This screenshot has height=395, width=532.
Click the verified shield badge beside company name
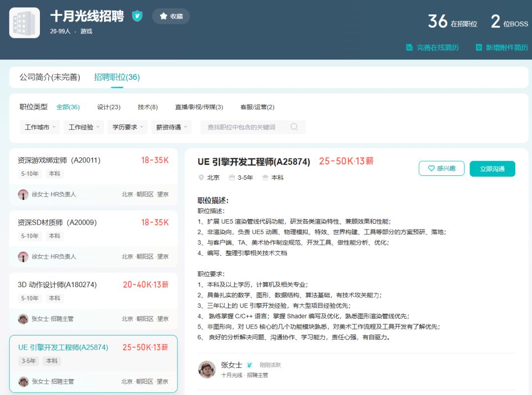[x=137, y=16]
